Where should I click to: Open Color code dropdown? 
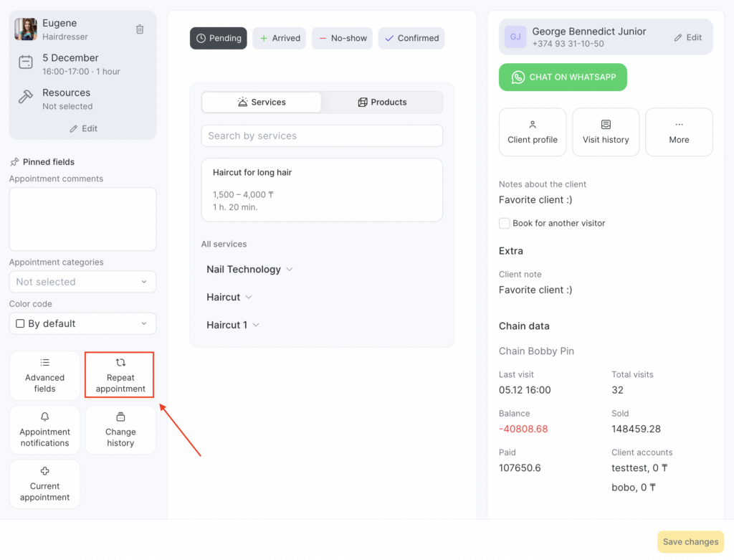click(x=82, y=323)
